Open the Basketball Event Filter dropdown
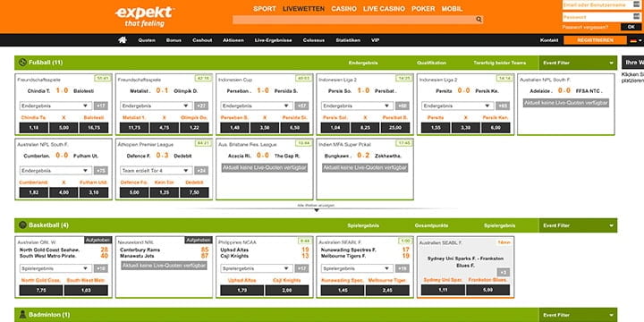644x322 pixels. [x=578, y=225]
